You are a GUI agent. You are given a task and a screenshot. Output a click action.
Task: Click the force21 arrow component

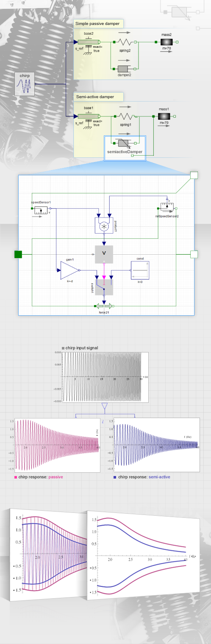(x=104, y=305)
